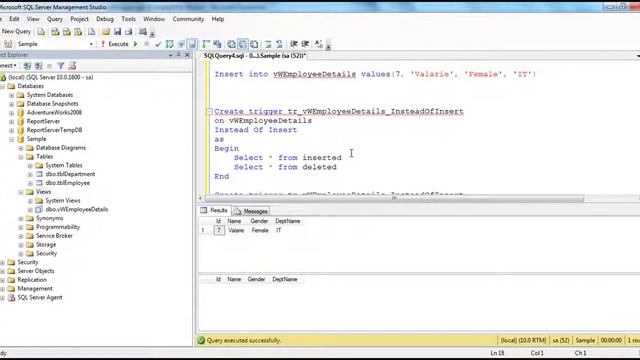Click the Decrease Indent icon

pos(293,44)
